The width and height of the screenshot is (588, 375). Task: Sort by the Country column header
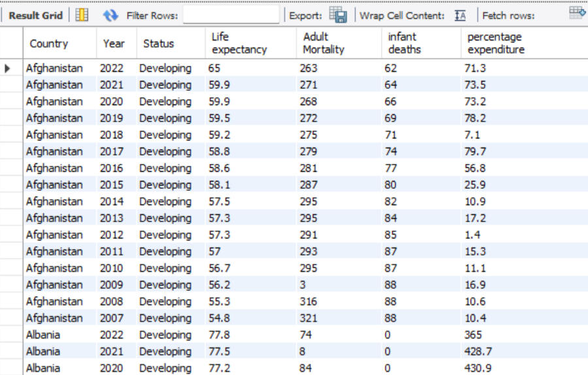pos(49,44)
